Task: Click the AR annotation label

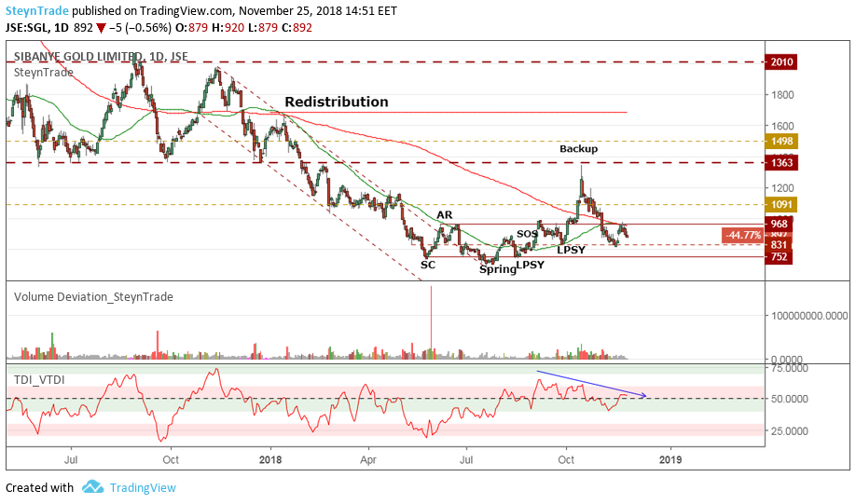Action: pos(445,215)
